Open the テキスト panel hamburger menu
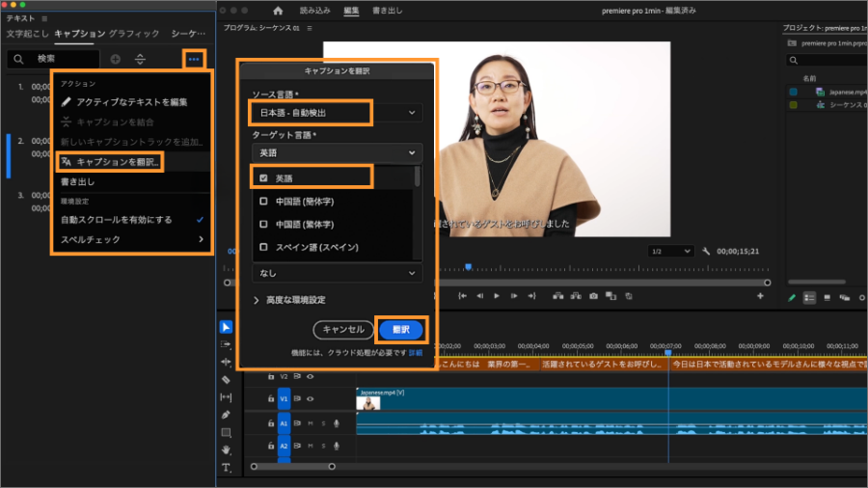This screenshot has width=868, height=488. 44,18
